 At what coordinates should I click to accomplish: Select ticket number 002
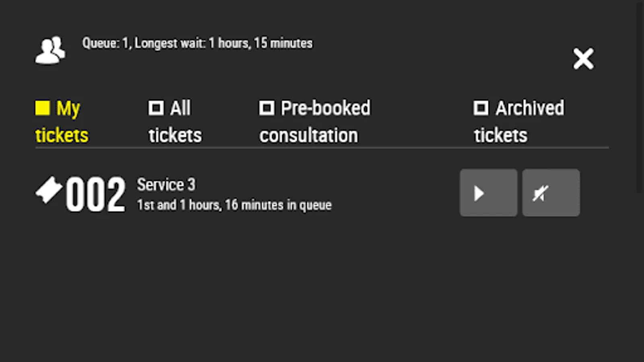95,195
